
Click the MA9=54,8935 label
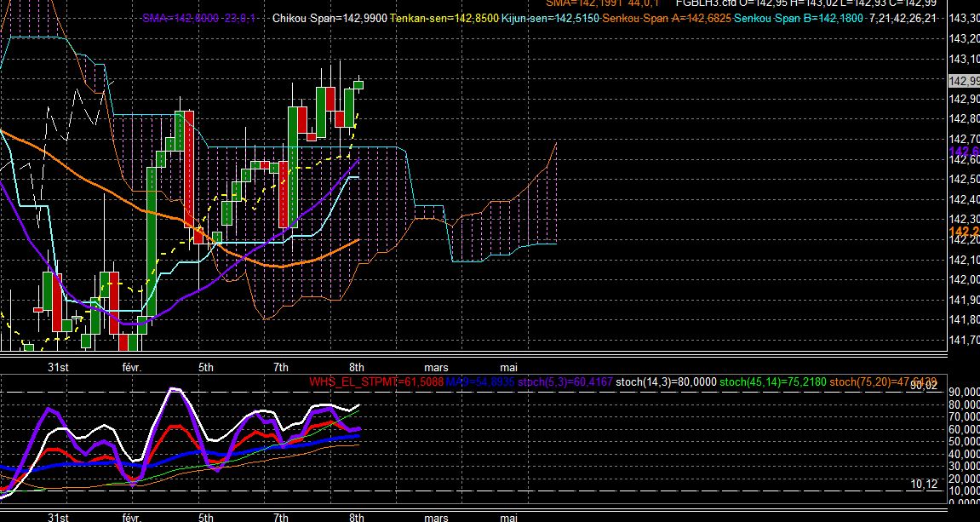[x=479, y=381]
